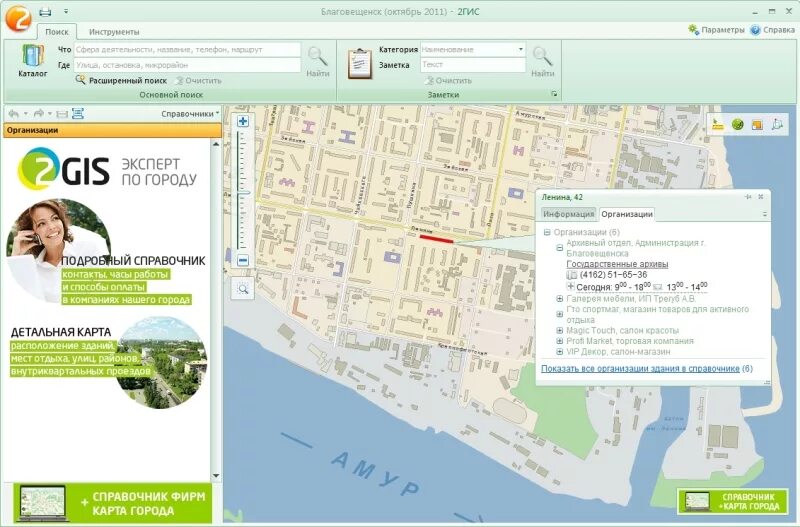Open Расширенный поиск advanced search
The width and height of the screenshot is (800, 527).
point(121,81)
